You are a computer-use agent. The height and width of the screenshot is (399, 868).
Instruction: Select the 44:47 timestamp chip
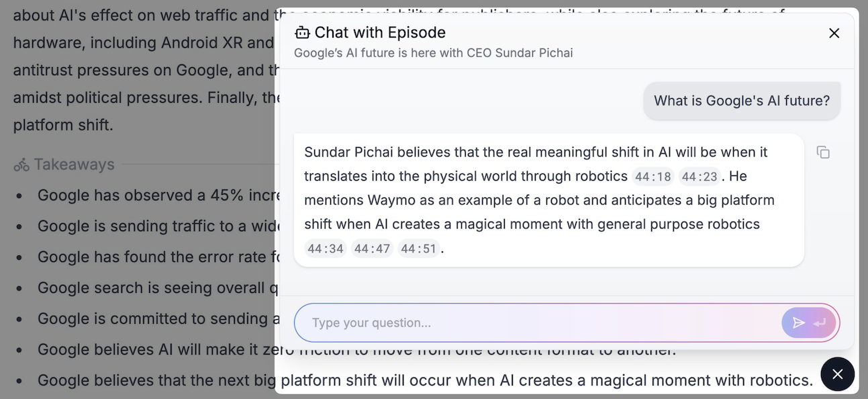(372, 249)
